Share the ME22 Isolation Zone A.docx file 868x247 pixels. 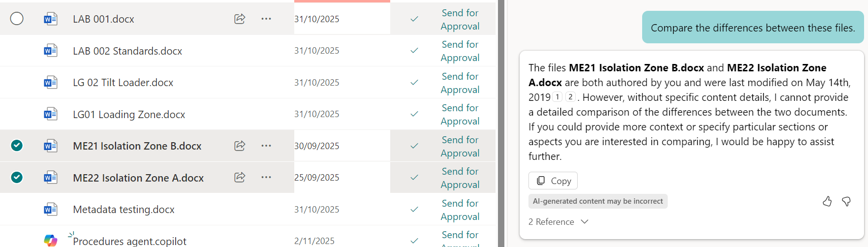pos(240,177)
